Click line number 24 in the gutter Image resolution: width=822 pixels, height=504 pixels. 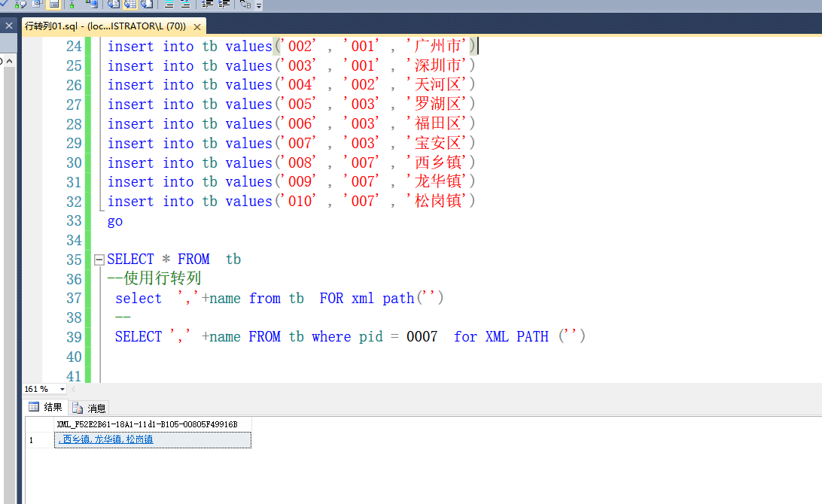(x=74, y=47)
